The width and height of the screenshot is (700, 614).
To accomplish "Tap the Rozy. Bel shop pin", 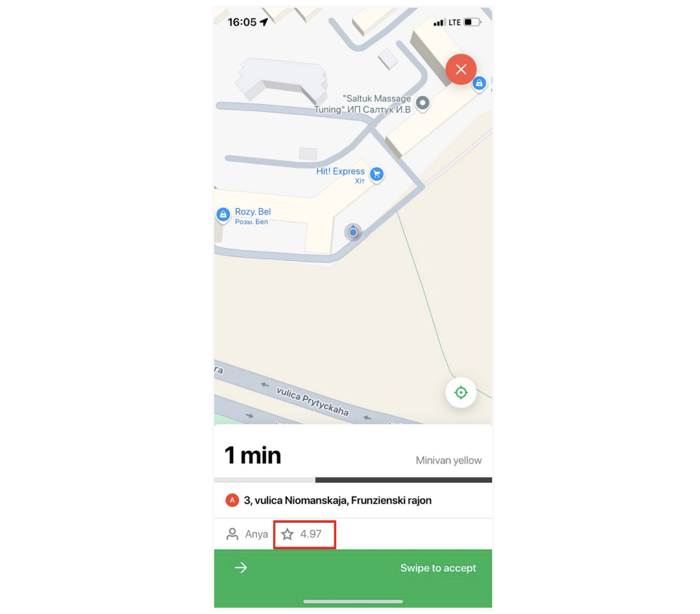I will tap(223, 215).
